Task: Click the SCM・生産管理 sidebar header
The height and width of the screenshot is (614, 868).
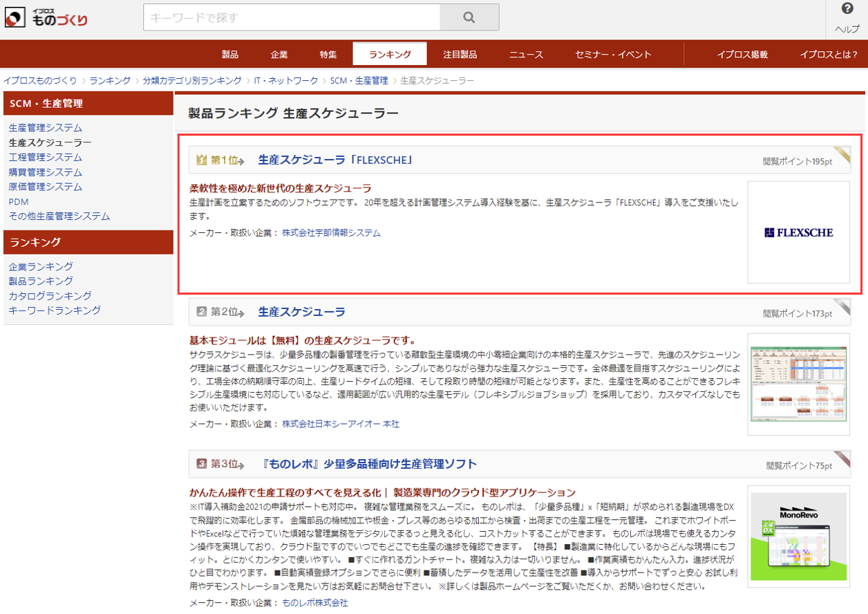Action: tap(88, 104)
